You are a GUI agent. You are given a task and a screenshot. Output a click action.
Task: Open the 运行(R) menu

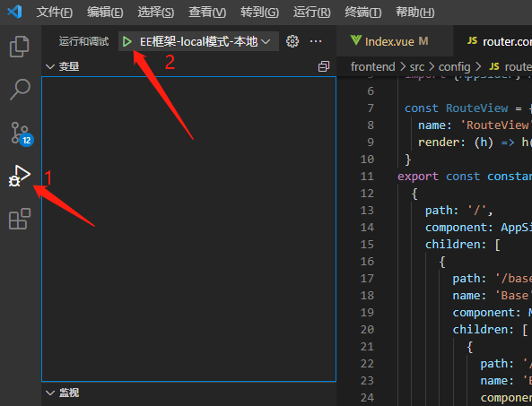[x=311, y=13]
